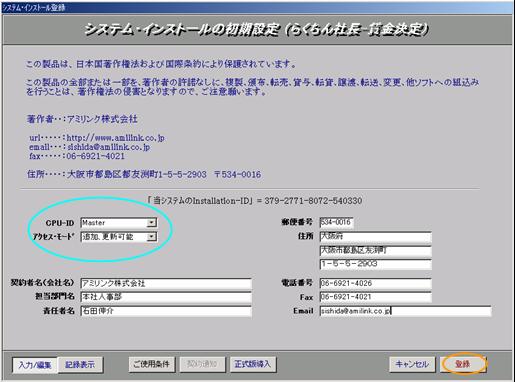The height and width of the screenshot is (382, 515).
Task: Click the 電話番号 phone number field
Action: [x=375, y=284]
